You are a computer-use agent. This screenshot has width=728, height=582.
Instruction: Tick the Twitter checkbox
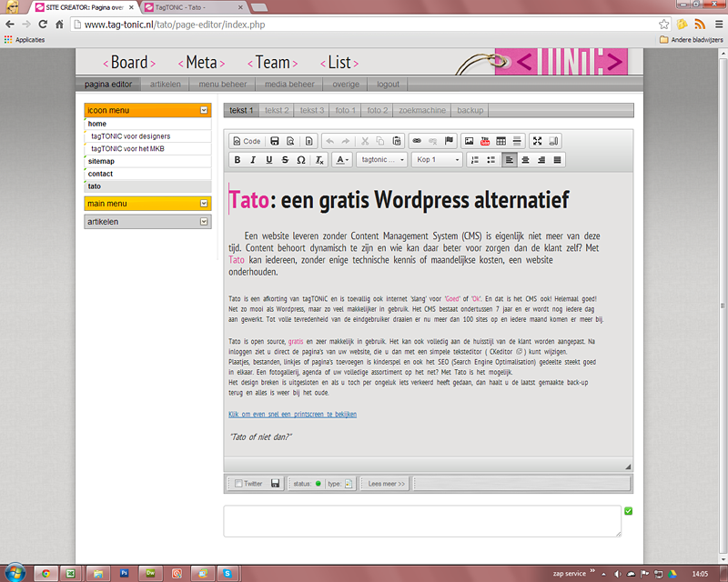pyautogui.click(x=238, y=484)
